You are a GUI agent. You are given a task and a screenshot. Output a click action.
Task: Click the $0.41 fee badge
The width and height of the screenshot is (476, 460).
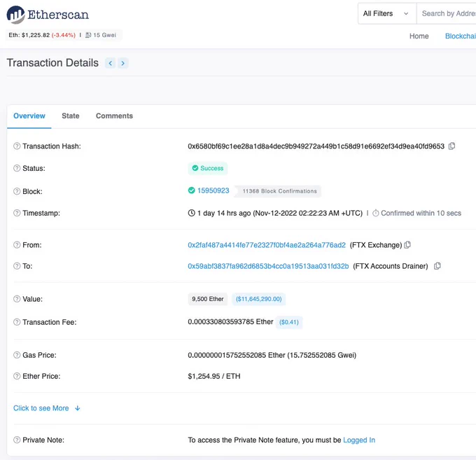click(x=289, y=322)
